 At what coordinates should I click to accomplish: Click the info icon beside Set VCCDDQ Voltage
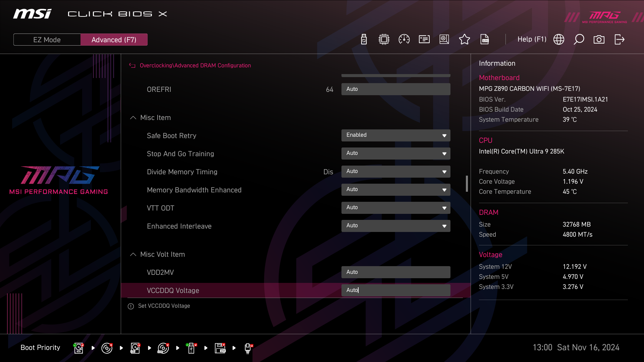pyautogui.click(x=131, y=306)
